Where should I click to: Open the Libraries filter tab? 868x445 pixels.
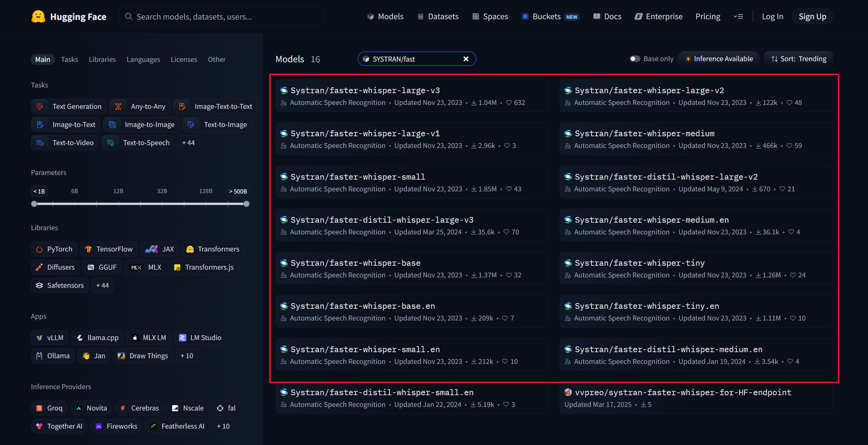(102, 59)
